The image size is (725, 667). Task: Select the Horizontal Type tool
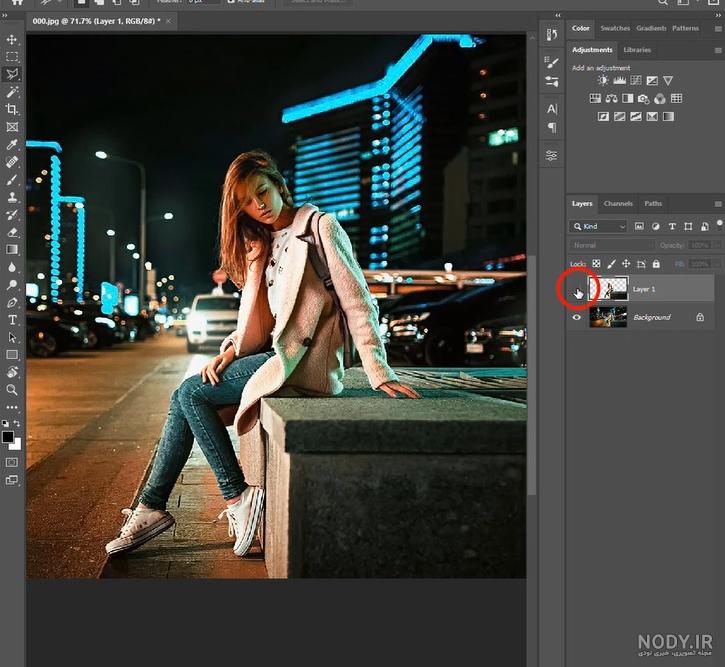[x=12, y=320]
